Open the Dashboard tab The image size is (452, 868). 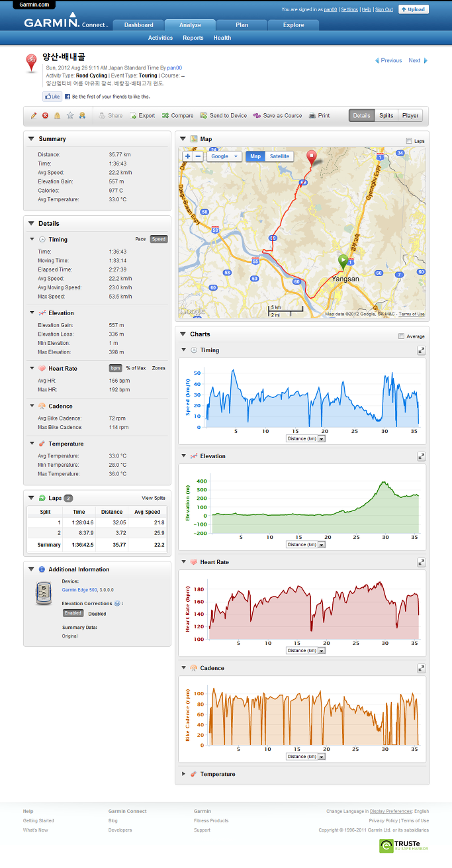[138, 25]
